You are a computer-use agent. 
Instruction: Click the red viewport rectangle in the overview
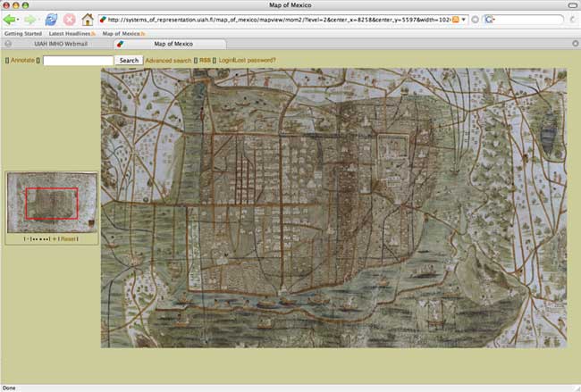pos(52,204)
